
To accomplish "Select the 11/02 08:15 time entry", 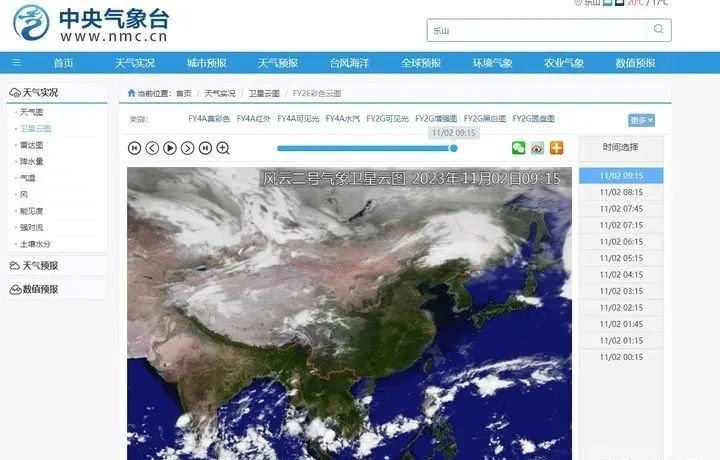I will pos(621,192).
